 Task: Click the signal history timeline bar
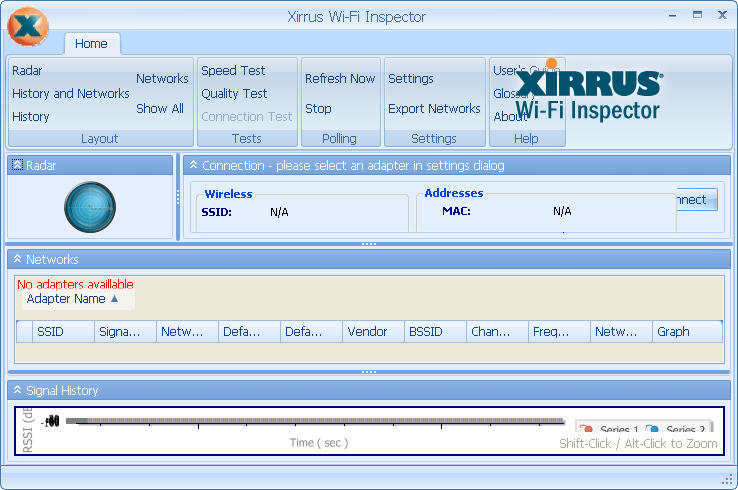point(315,421)
